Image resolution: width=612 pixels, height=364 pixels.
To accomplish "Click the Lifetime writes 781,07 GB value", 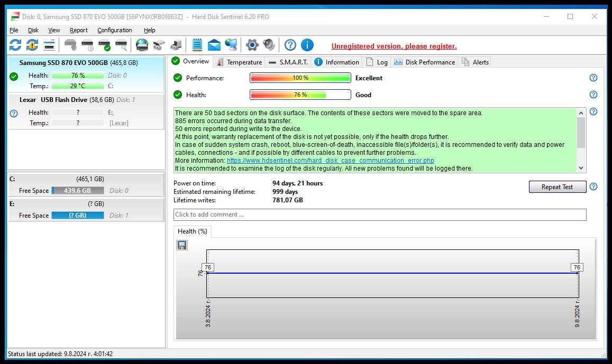I will coord(288,200).
